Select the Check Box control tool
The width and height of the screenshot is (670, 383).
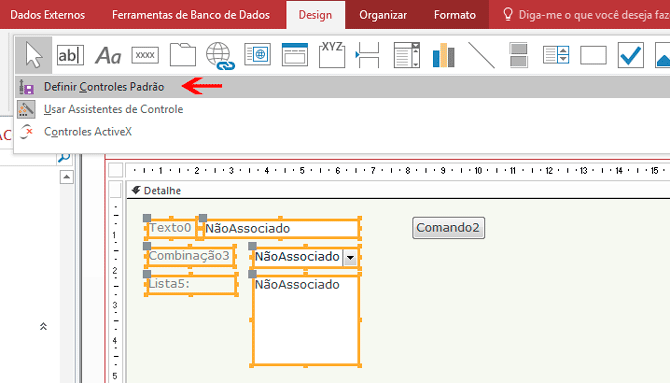(x=631, y=55)
